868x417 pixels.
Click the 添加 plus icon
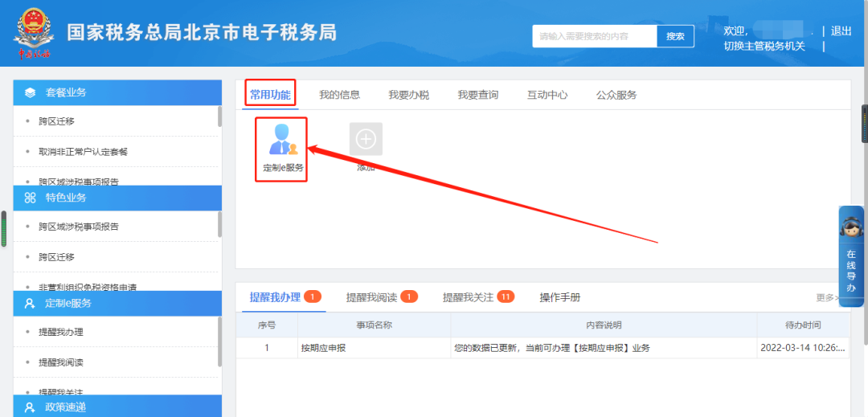point(366,139)
